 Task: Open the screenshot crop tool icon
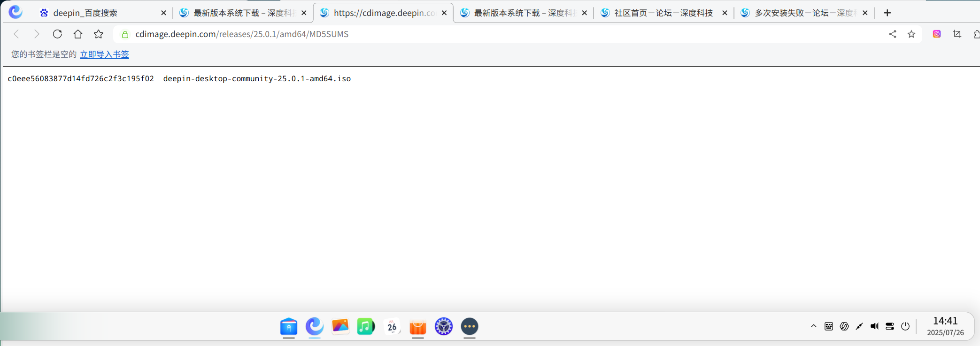point(957,34)
